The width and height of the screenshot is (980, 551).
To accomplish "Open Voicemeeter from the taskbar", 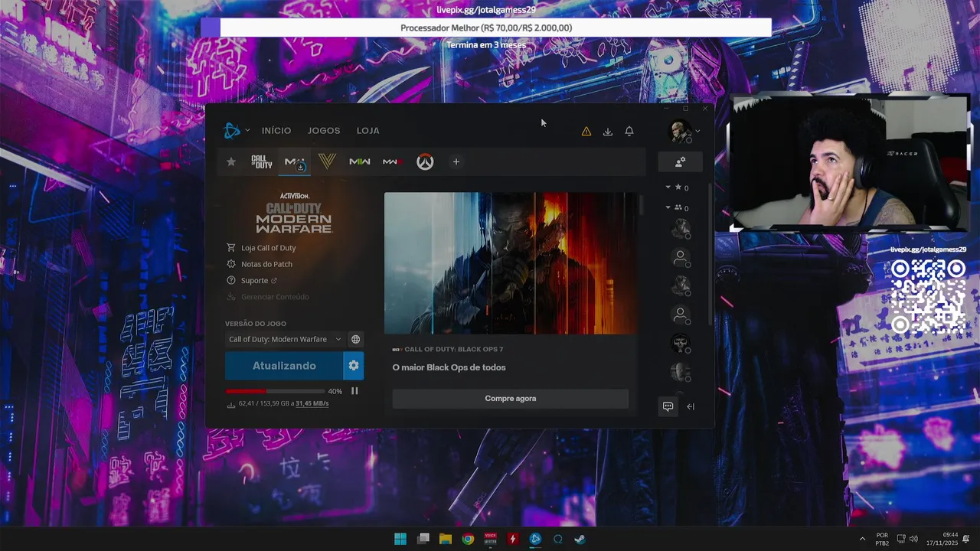I will click(491, 539).
